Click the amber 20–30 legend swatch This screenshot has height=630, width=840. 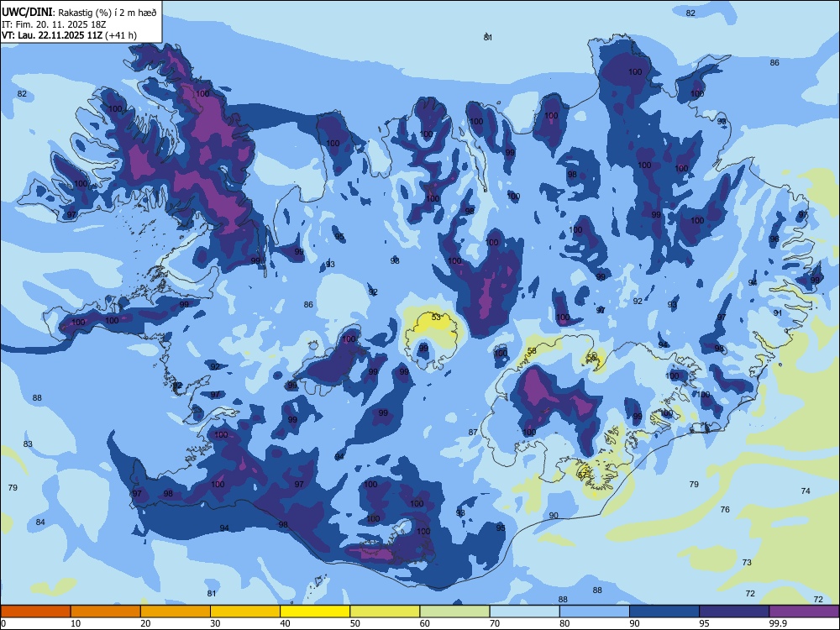pos(176,612)
